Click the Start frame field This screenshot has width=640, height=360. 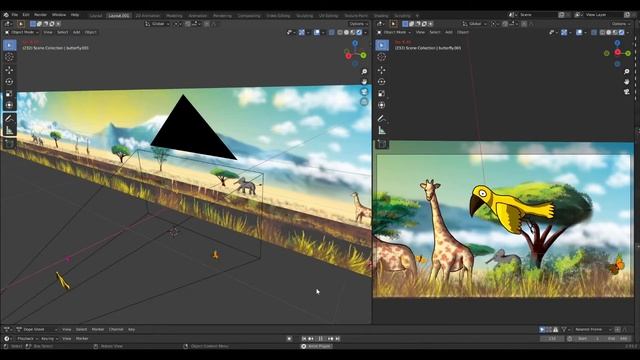(589, 339)
